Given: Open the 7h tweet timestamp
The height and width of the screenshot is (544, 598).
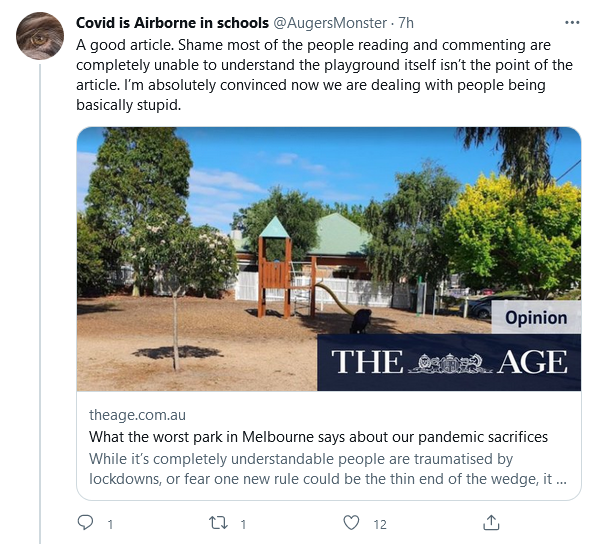Looking at the screenshot, I should coord(406,23).
